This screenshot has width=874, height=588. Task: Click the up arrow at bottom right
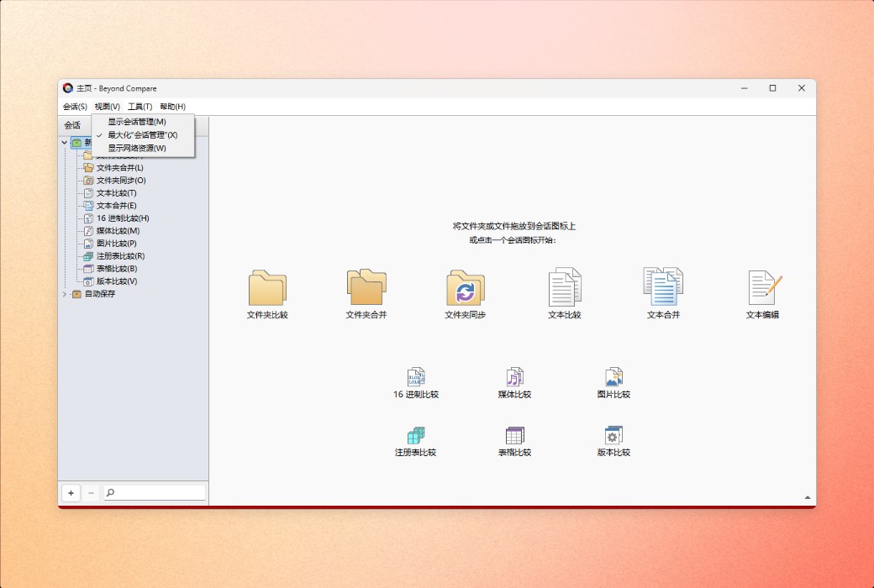[807, 498]
